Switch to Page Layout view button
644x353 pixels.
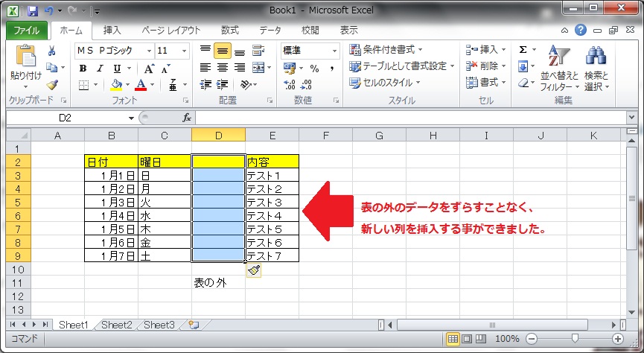pos(467,339)
